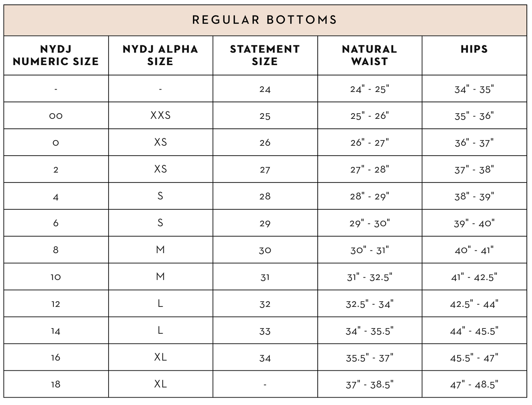This screenshot has width=532, height=405.
Task: Select the 35.5" - 37" waist cell
Action: (x=370, y=358)
